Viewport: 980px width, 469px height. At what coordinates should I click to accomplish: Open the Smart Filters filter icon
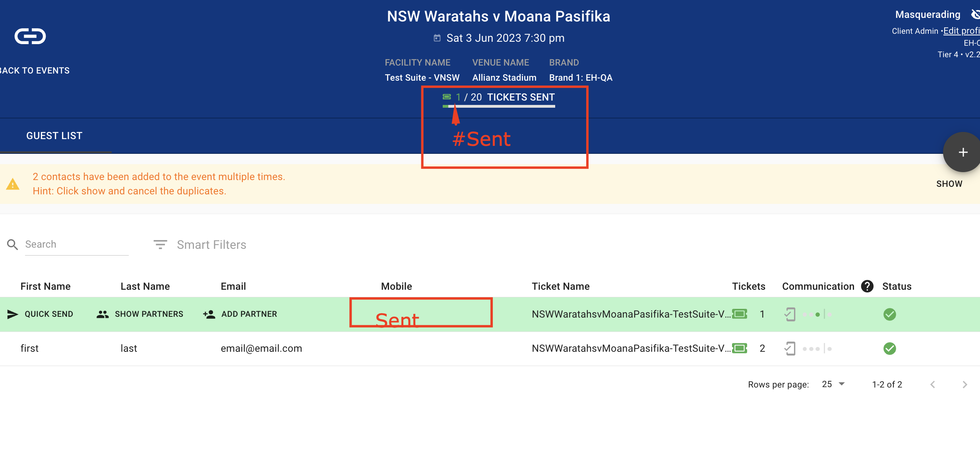[160, 244]
